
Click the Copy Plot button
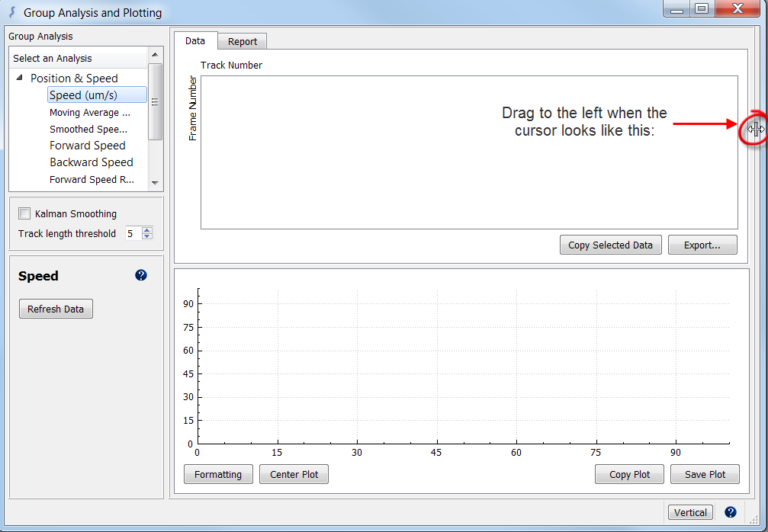[x=629, y=474]
